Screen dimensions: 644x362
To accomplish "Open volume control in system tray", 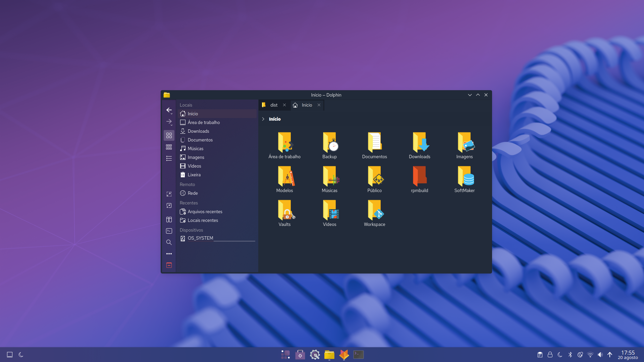I will (x=600, y=355).
